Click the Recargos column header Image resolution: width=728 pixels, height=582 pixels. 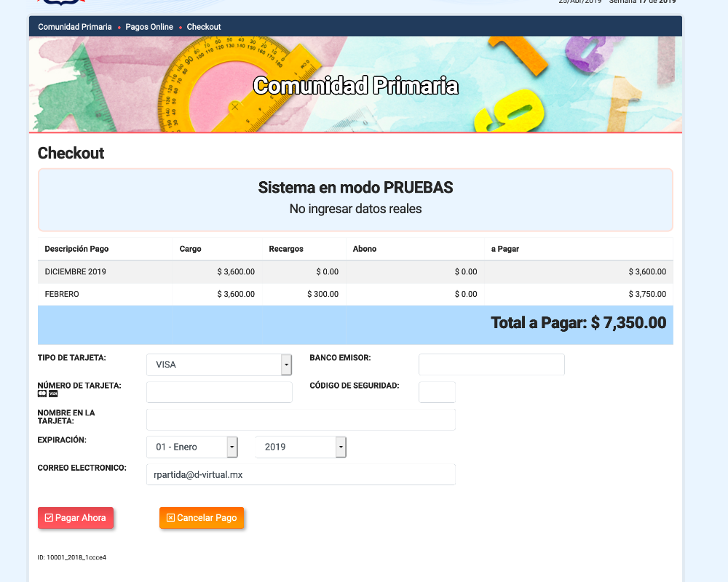pos(286,249)
